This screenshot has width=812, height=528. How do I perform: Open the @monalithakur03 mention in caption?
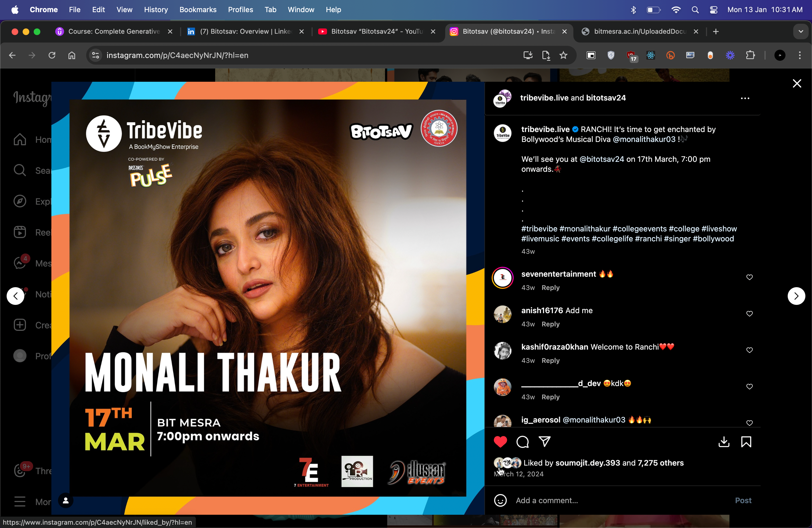point(644,139)
